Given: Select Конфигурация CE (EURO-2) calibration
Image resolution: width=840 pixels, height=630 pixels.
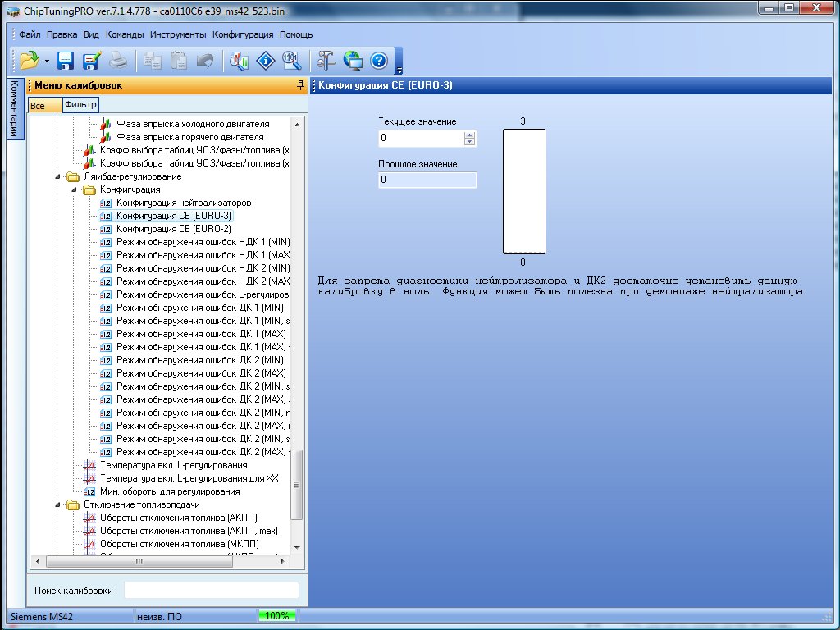Looking at the screenshot, I should coord(173,229).
